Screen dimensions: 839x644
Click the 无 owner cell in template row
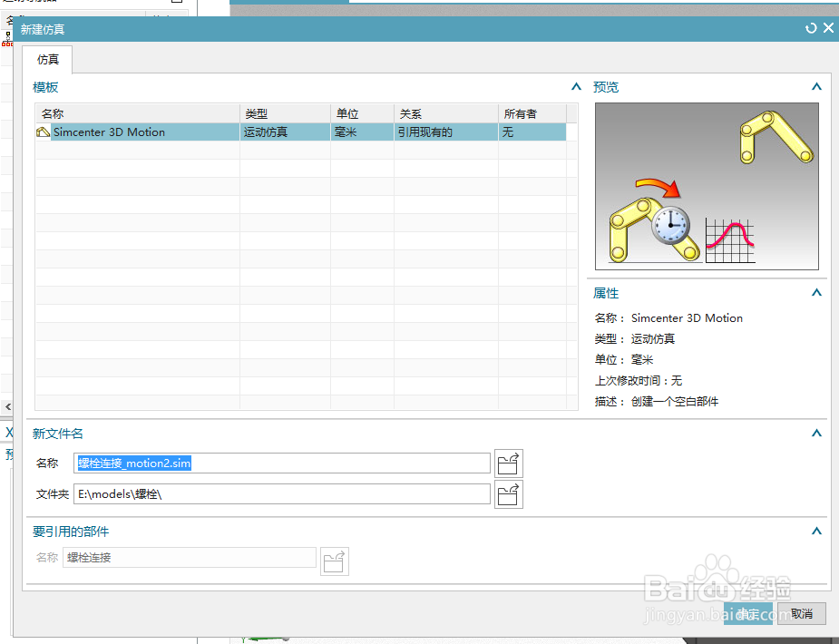[x=532, y=132]
